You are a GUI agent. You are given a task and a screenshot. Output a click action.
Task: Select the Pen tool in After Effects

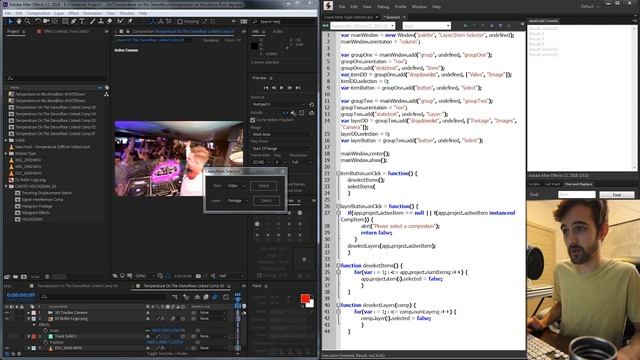click(x=73, y=21)
